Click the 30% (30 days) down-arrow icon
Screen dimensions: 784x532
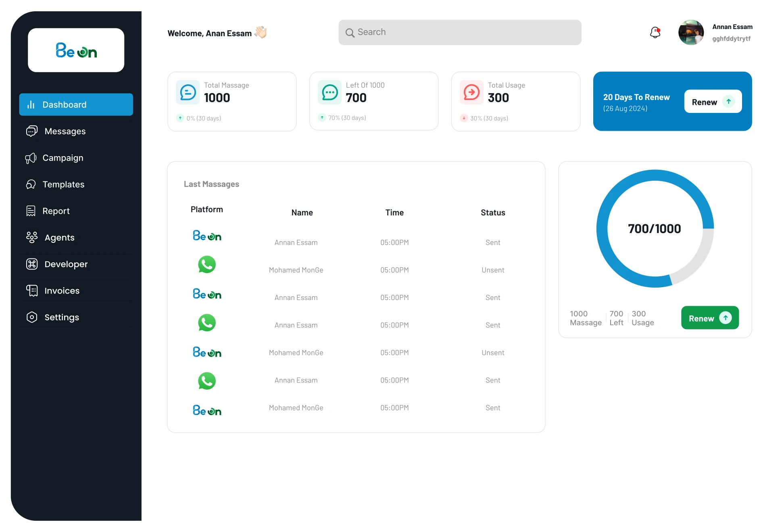pyautogui.click(x=464, y=118)
